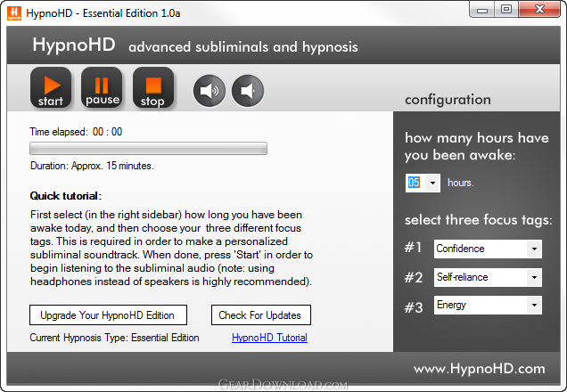Open the hours awake dropdown arrow

point(433,183)
